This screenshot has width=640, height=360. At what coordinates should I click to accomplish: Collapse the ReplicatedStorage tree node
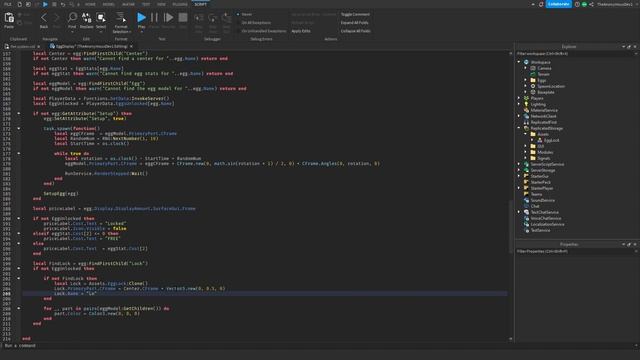(519, 128)
